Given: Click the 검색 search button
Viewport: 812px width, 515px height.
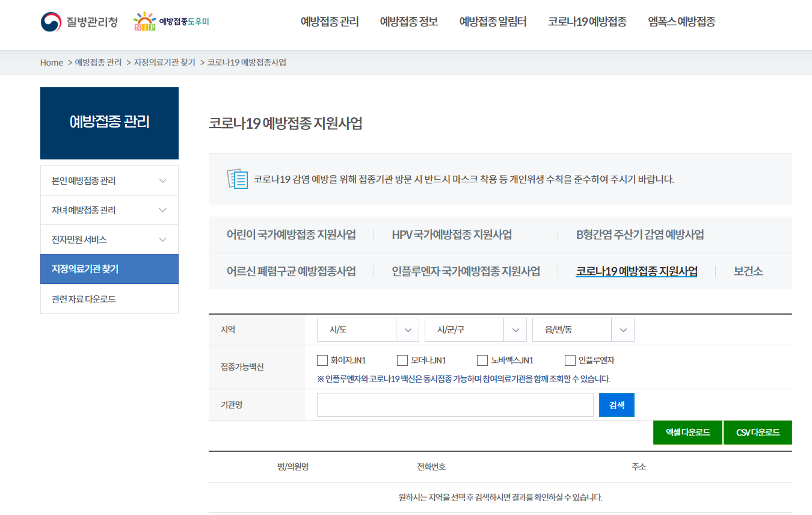Looking at the screenshot, I should tap(616, 404).
